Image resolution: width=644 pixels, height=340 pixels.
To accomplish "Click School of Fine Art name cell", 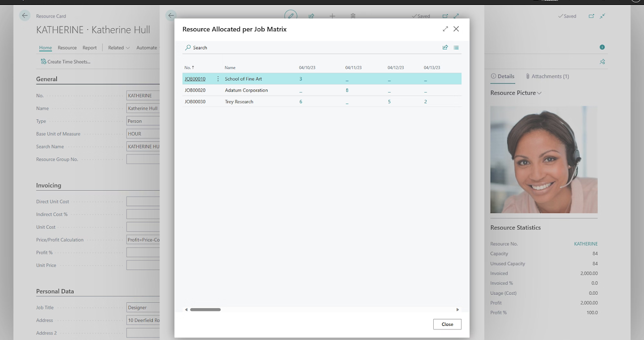I will coord(244,79).
